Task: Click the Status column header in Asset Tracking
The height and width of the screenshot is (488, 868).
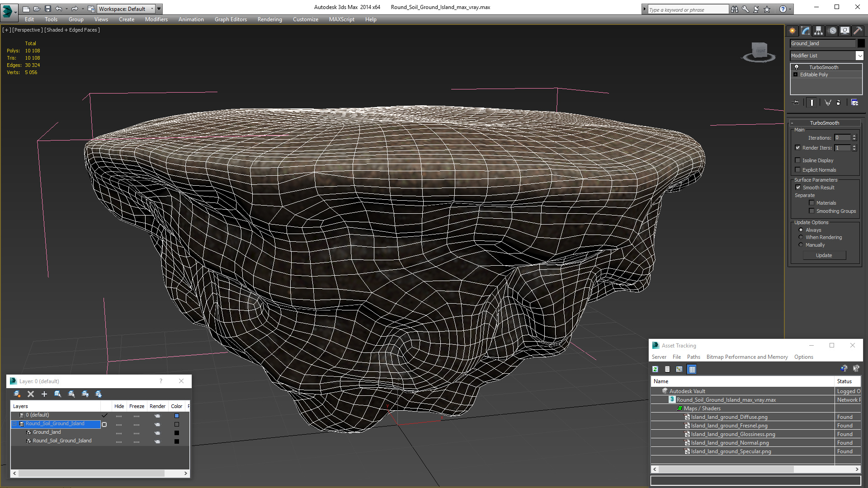Action: click(x=847, y=381)
